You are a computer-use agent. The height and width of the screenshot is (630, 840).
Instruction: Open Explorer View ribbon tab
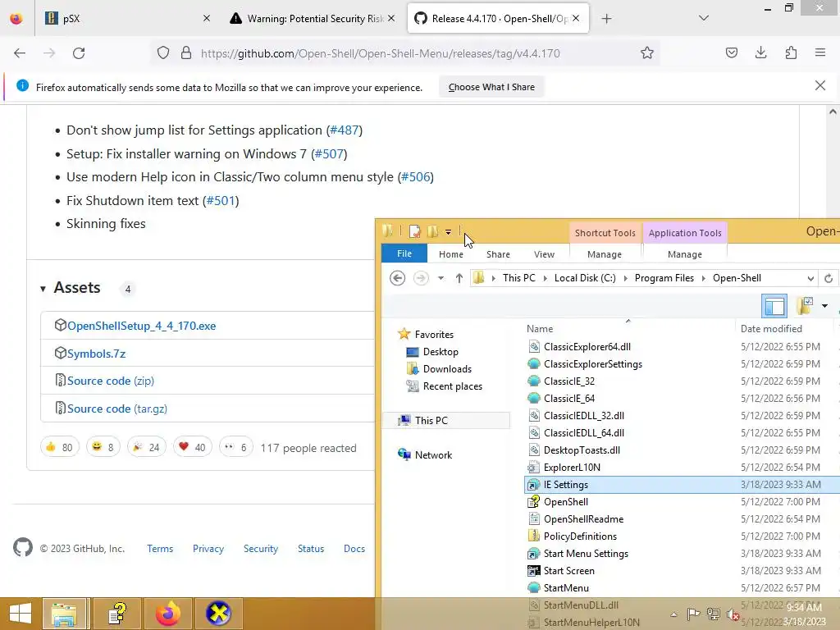click(x=544, y=254)
